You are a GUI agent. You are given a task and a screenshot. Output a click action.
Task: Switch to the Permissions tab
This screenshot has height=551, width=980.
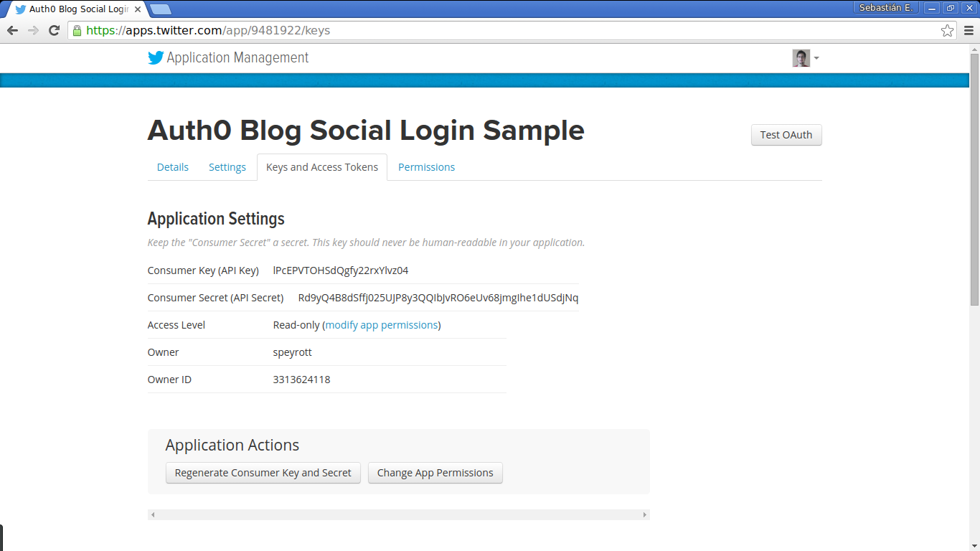426,167
